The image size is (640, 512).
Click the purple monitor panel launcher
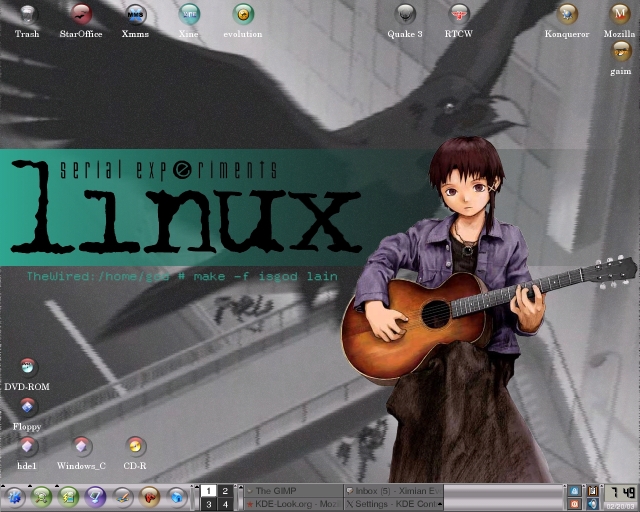(95, 497)
